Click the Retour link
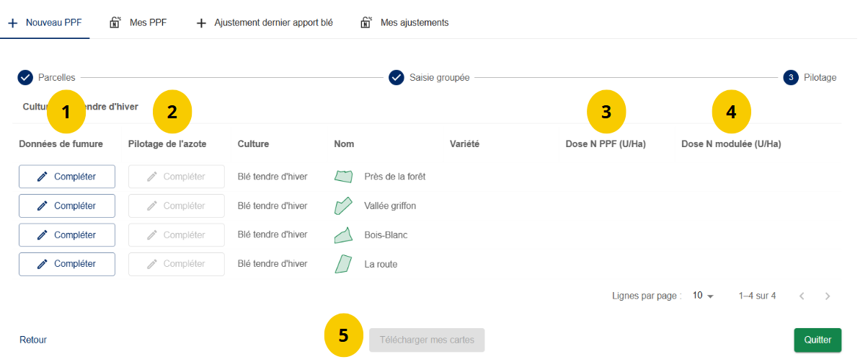868x362 pixels. 33,340
